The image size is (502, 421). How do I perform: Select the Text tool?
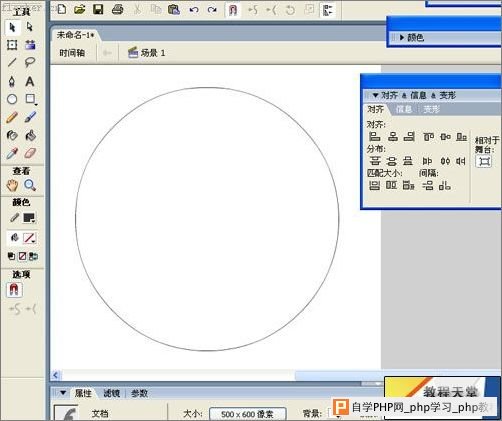(30, 82)
